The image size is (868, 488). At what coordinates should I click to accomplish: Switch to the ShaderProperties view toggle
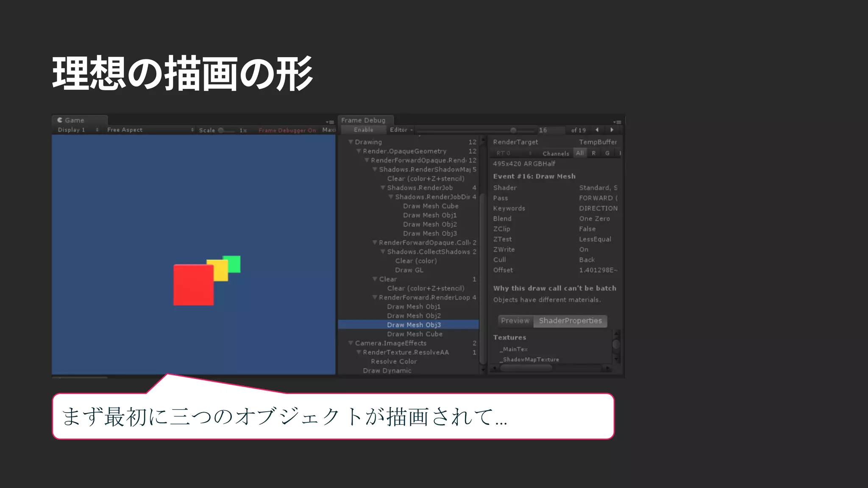(x=570, y=321)
